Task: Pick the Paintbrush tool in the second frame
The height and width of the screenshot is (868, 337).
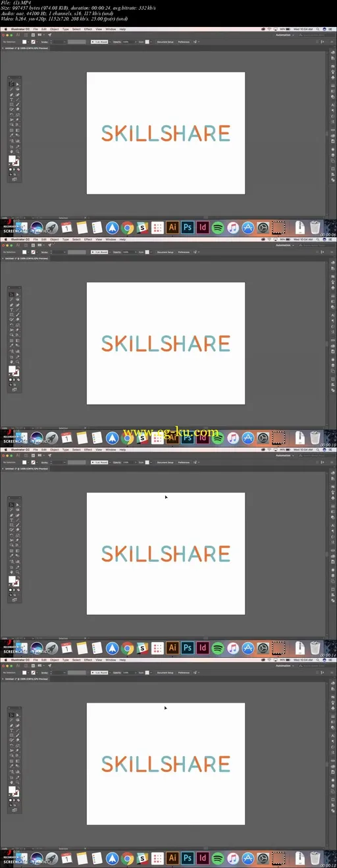Action: click(18, 315)
